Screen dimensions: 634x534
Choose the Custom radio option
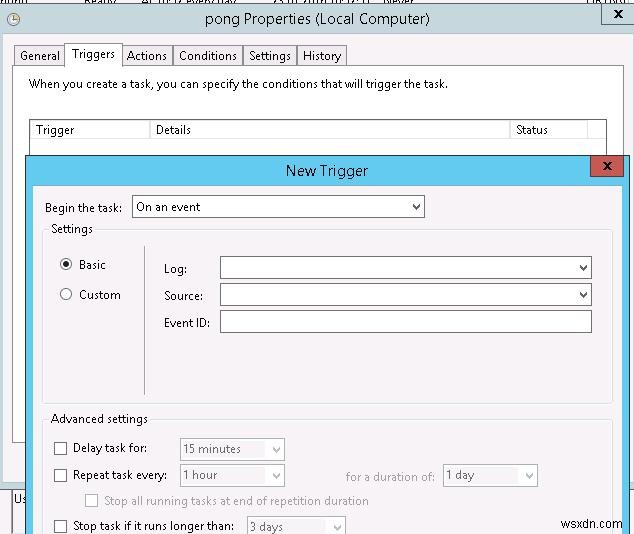66,294
